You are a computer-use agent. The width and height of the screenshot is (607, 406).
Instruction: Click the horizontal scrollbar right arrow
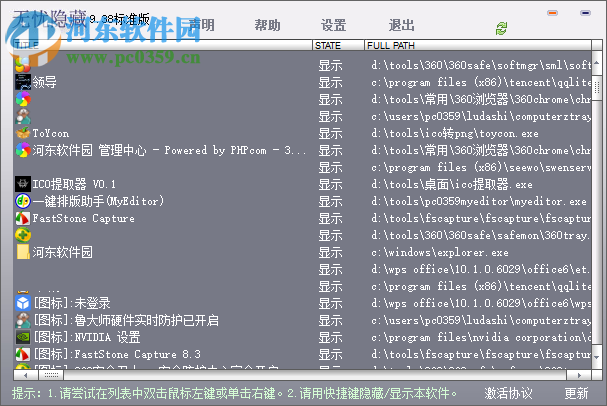579,375
